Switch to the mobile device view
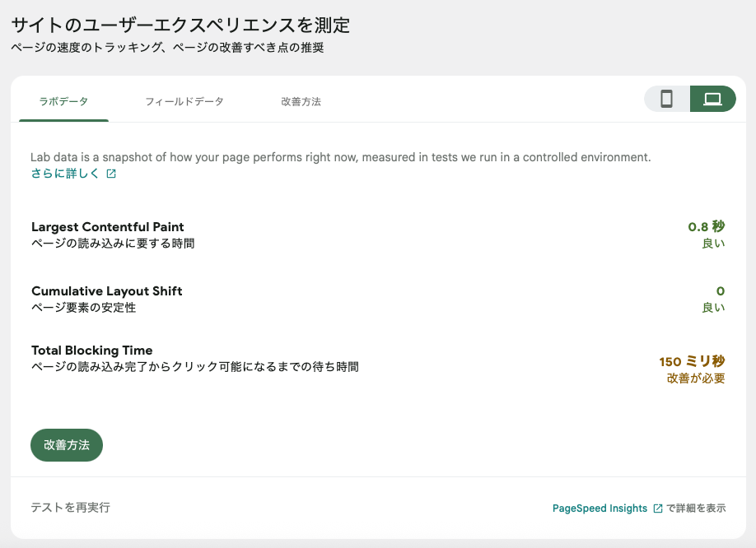Image resolution: width=756 pixels, height=548 pixels. [667, 100]
